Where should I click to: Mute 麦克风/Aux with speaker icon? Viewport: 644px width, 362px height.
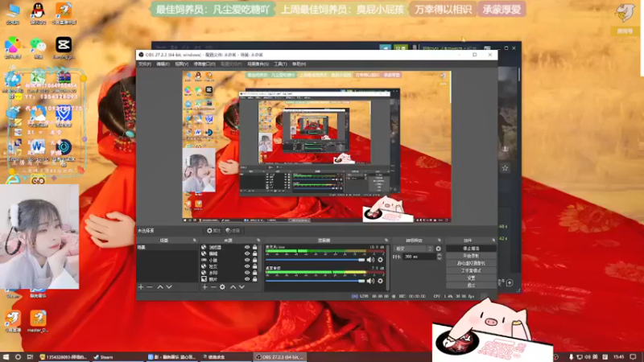[370, 260]
